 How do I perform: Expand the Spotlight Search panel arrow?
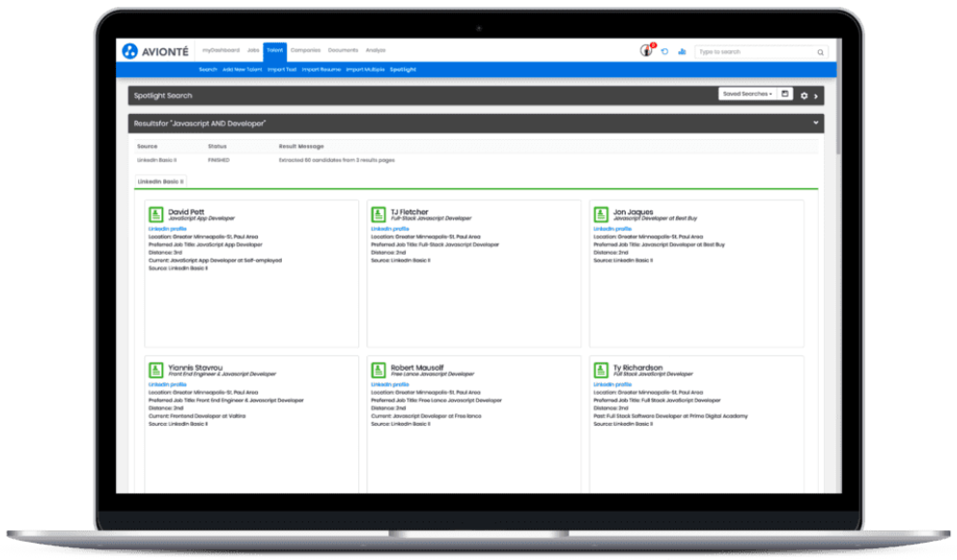tap(816, 97)
